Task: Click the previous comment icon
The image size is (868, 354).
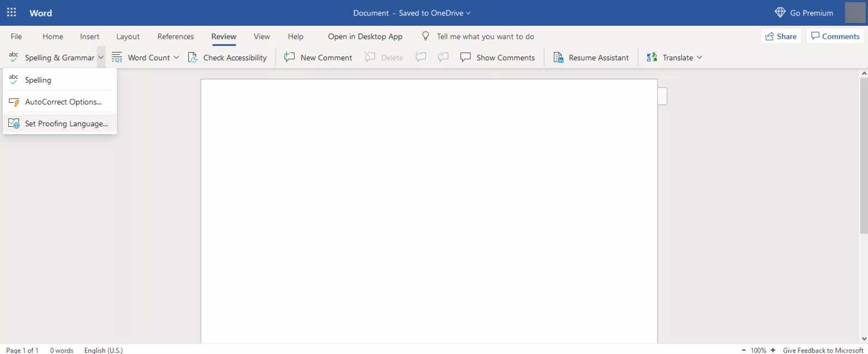Action: [421, 57]
